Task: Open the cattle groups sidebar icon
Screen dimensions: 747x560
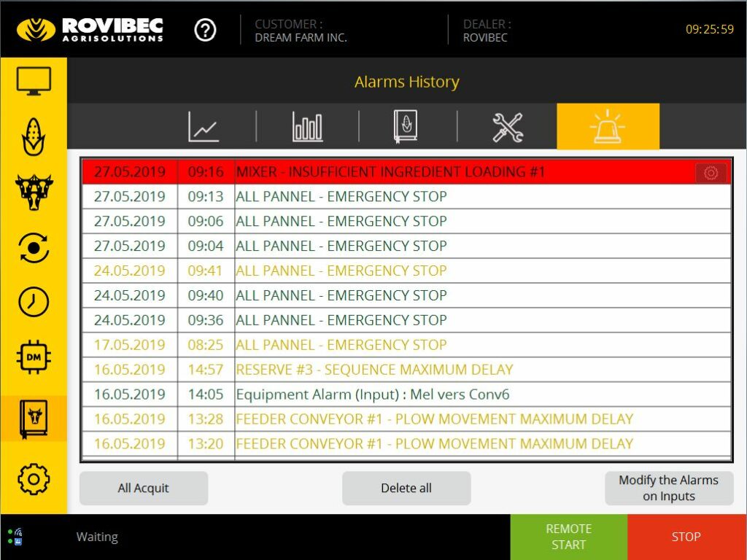Action: 34,192
